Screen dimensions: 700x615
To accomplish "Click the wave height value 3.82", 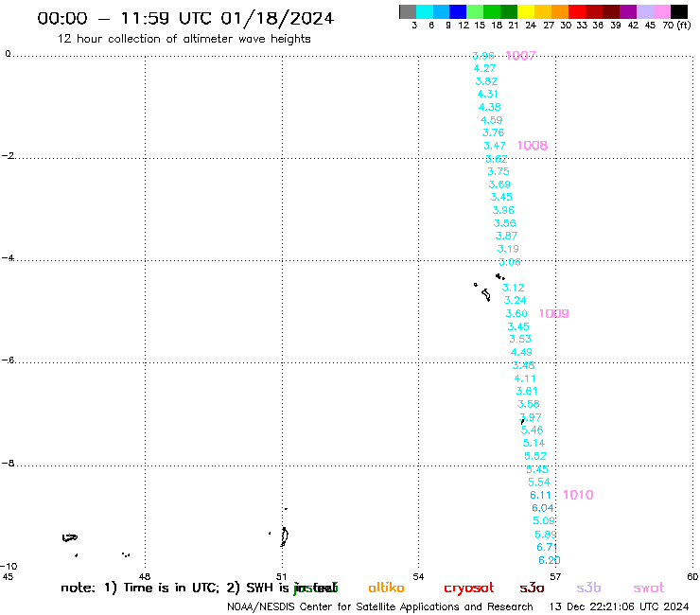I will tap(486, 81).
